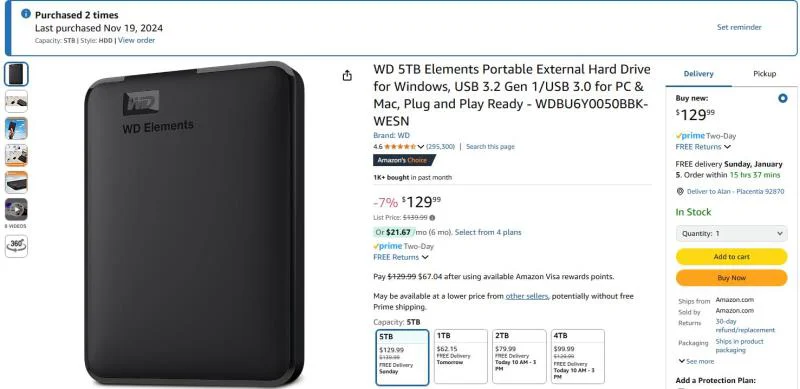The width and height of the screenshot is (800, 389).
Task: Click the Buy Now button
Action: click(x=732, y=278)
